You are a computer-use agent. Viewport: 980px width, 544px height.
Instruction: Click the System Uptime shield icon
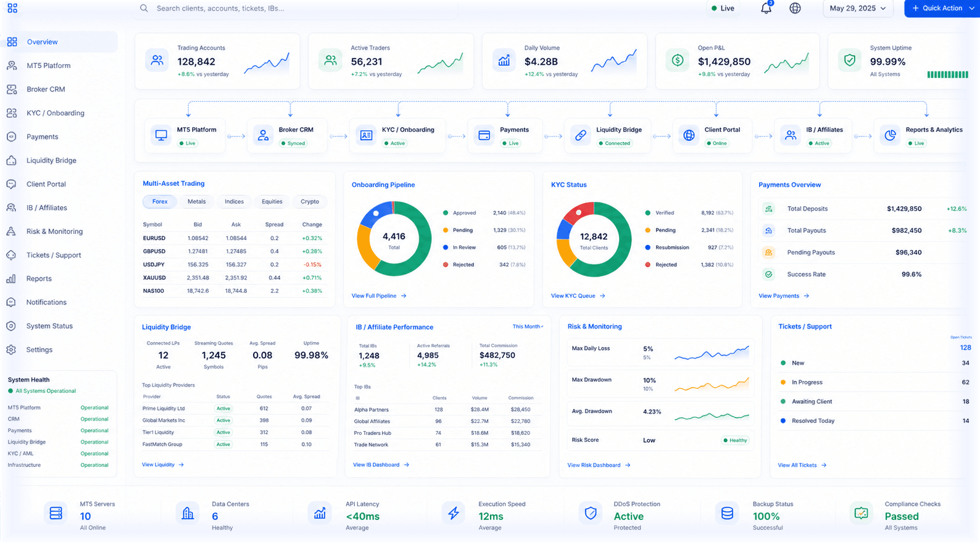coord(850,61)
